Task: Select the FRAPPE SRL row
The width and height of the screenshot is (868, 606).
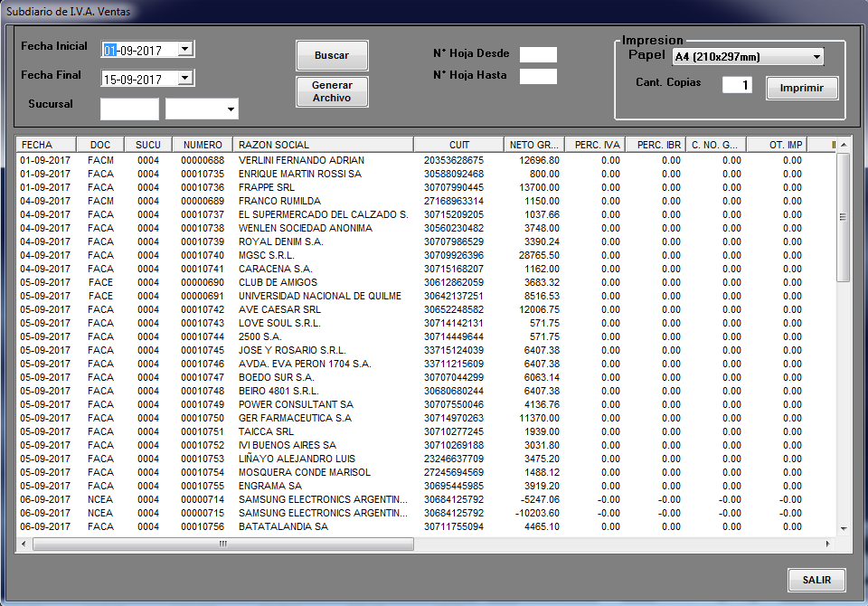Action: pos(426,187)
